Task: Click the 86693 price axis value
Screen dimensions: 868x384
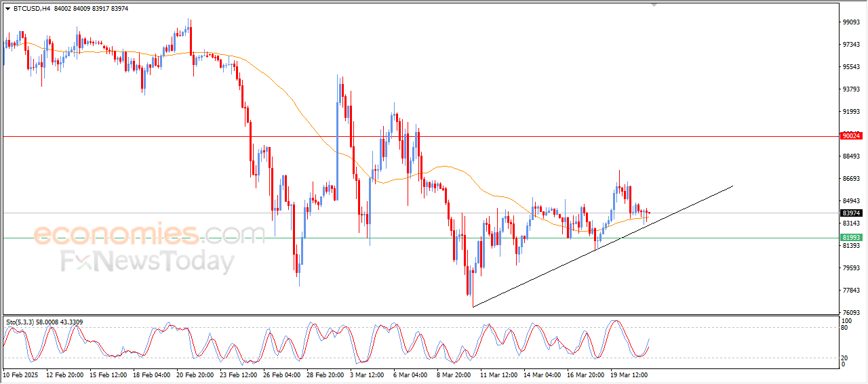Action: (851, 179)
